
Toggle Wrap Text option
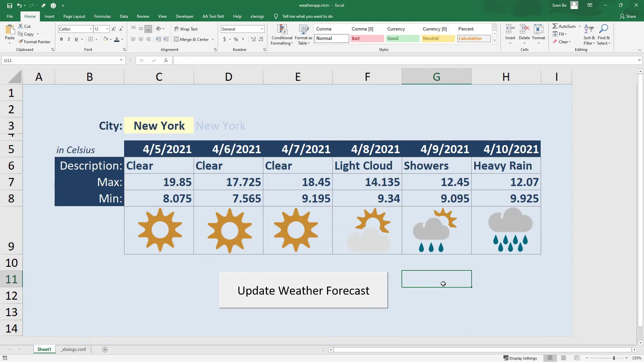186,29
